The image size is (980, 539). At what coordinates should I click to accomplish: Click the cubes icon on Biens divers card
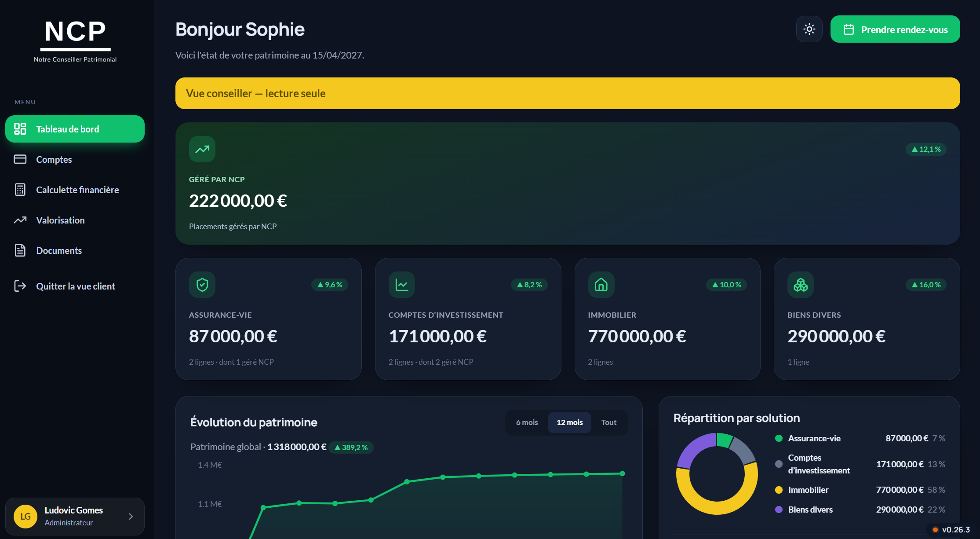[801, 285]
